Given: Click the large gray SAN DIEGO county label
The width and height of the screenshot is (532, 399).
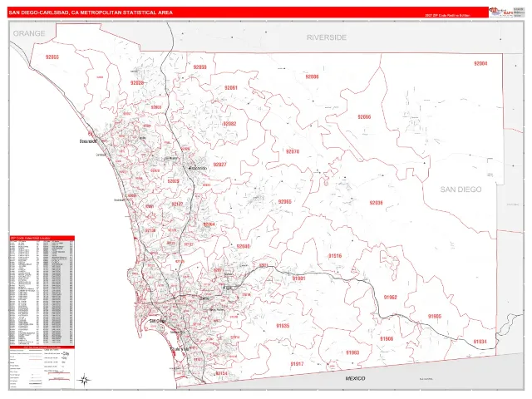Looking at the screenshot, I should pyautogui.click(x=461, y=190).
